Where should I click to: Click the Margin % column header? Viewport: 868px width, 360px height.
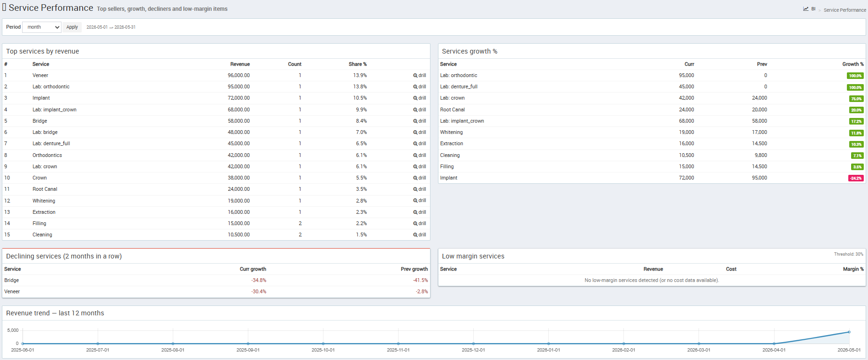coord(853,269)
